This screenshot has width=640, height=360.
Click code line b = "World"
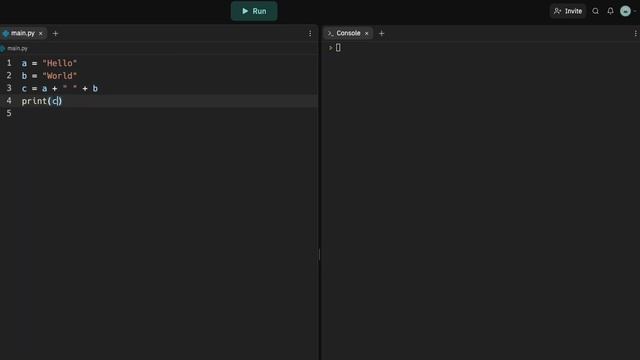coord(49,76)
